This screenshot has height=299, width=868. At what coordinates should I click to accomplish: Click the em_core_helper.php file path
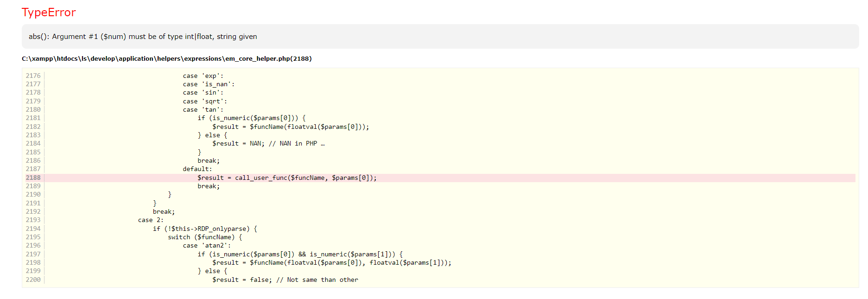click(166, 59)
